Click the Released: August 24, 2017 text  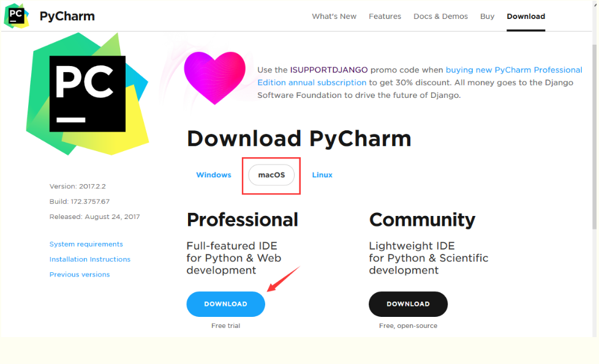coord(94,217)
